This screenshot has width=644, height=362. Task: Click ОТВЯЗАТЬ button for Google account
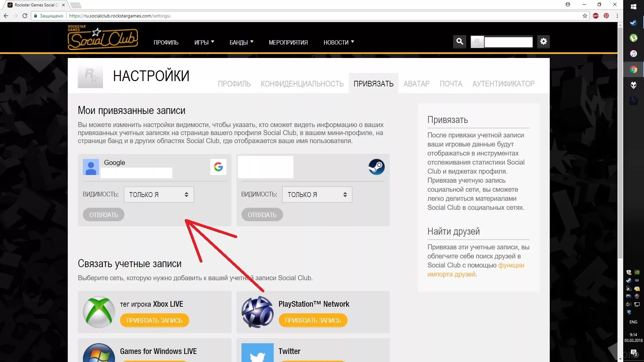[104, 215]
